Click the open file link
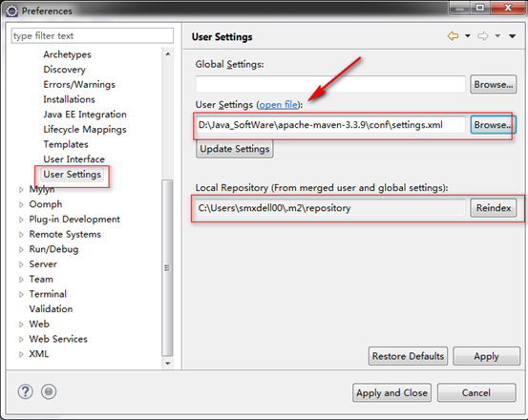Image resolution: width=528 pixels, height=420 pixels. coord(279,105)
